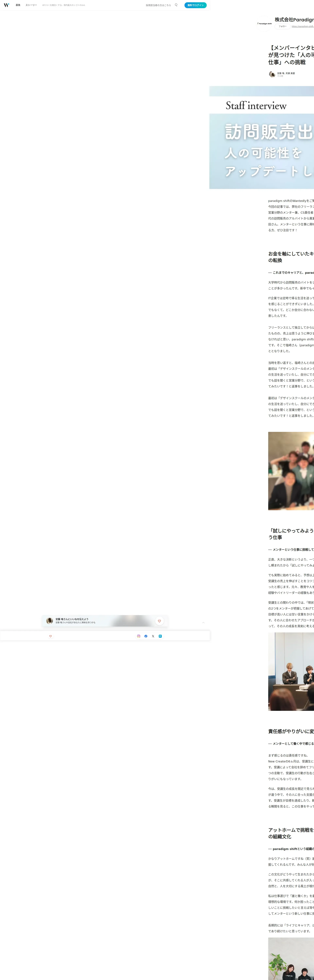The width and height of the screenshot is (314, 980).
Task: Share via the blue bookmark icon
Action: tap(160, 636)
